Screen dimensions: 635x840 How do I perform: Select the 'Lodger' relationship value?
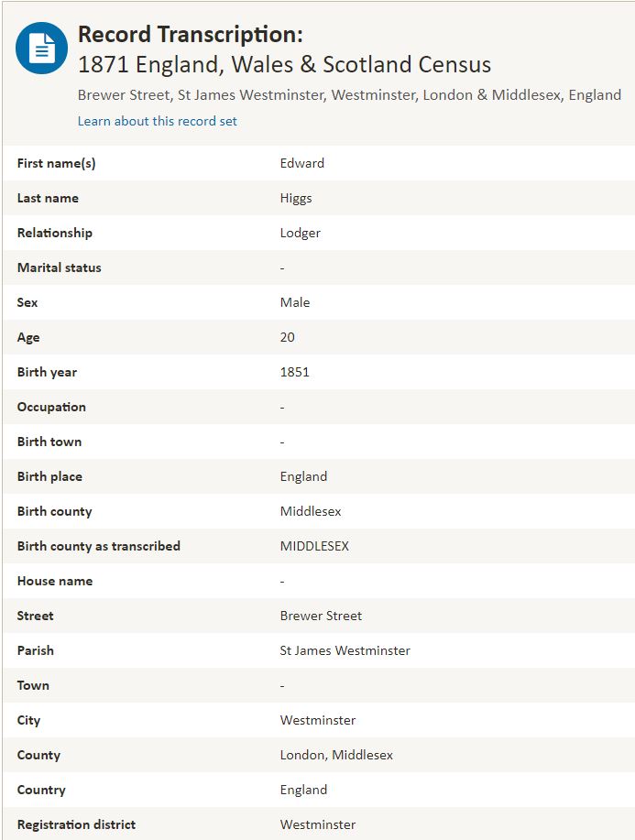tap(301, 233)
